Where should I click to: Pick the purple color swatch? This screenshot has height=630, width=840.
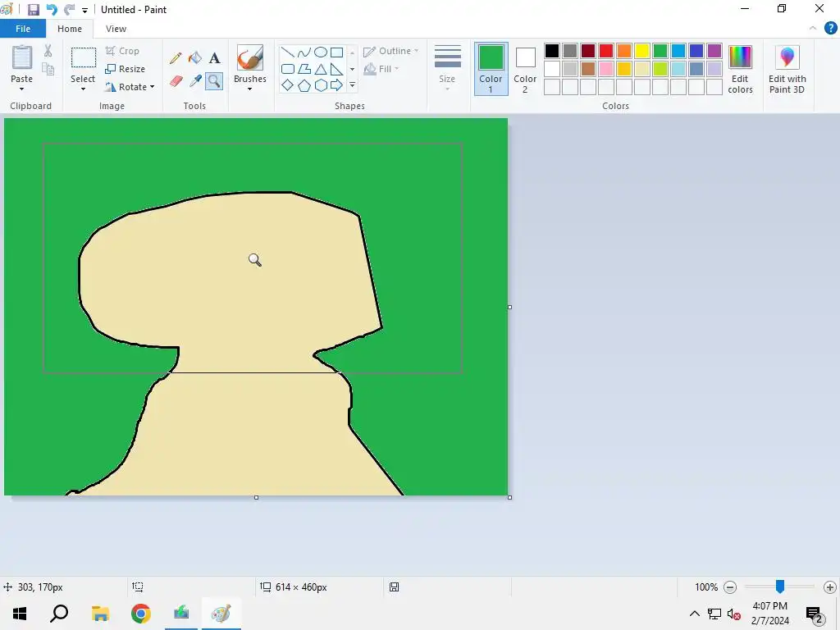[714, 51]
